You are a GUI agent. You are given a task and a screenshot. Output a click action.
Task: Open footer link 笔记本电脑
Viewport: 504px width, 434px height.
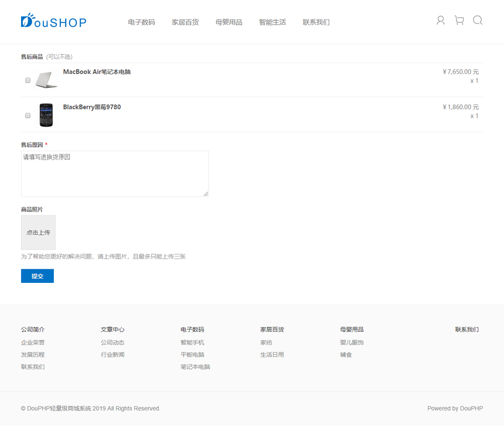195,367
